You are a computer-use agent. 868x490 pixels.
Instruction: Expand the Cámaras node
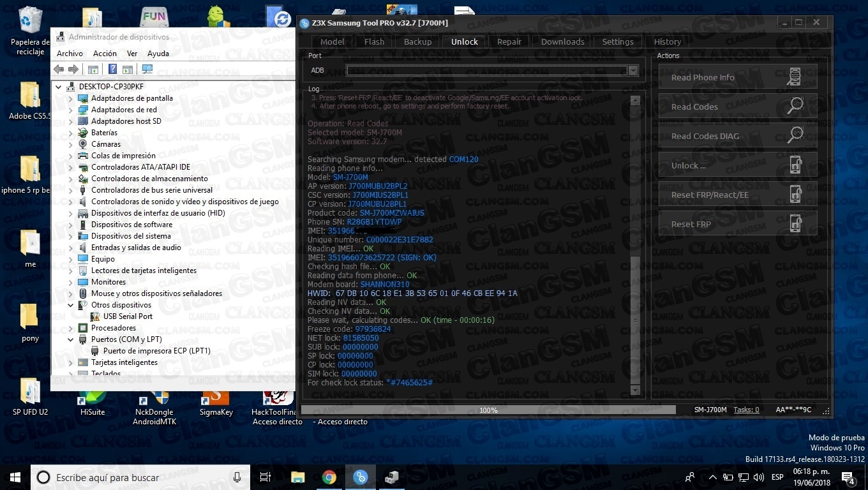coord(71,144)
